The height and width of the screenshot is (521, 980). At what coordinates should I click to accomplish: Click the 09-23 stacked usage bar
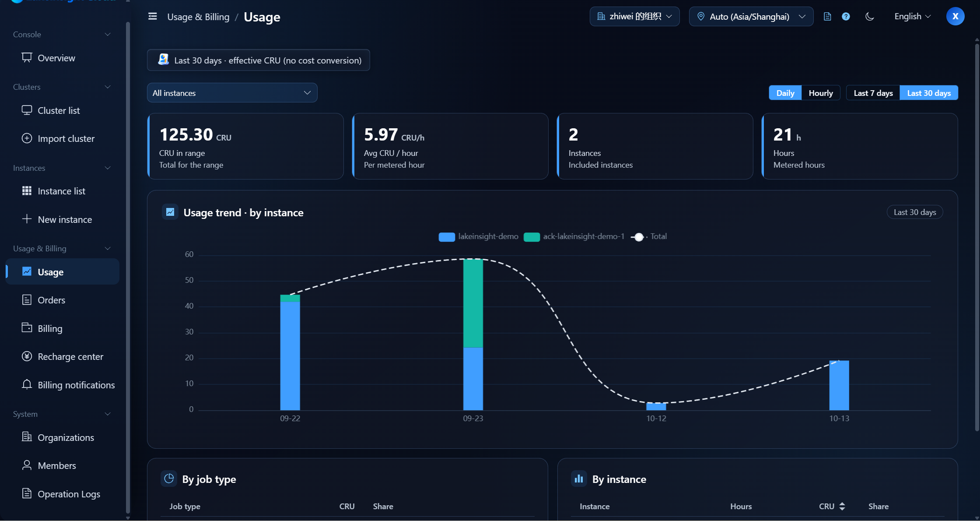(473, 334)
